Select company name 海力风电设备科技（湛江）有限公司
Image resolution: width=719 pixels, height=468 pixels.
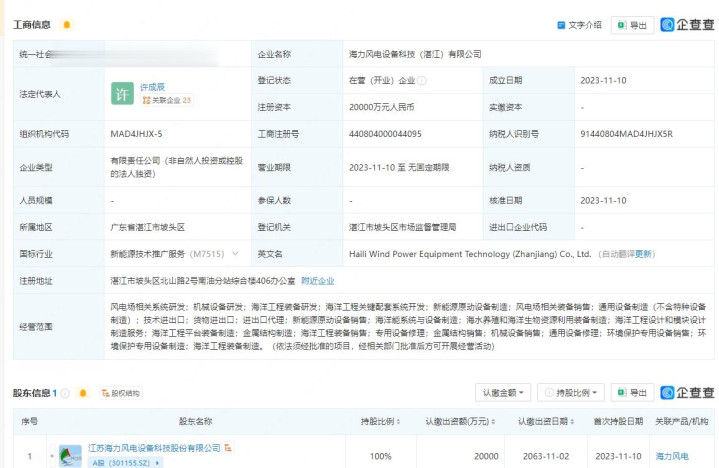tap(415, 54)
